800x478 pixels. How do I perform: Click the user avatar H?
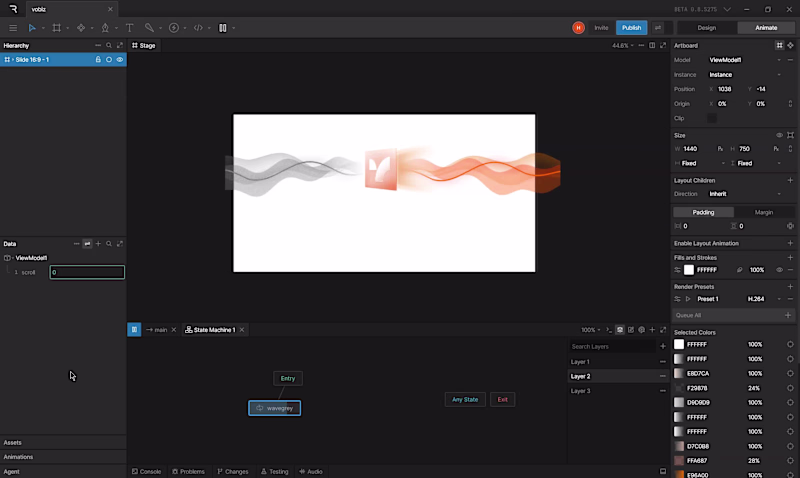578,28
